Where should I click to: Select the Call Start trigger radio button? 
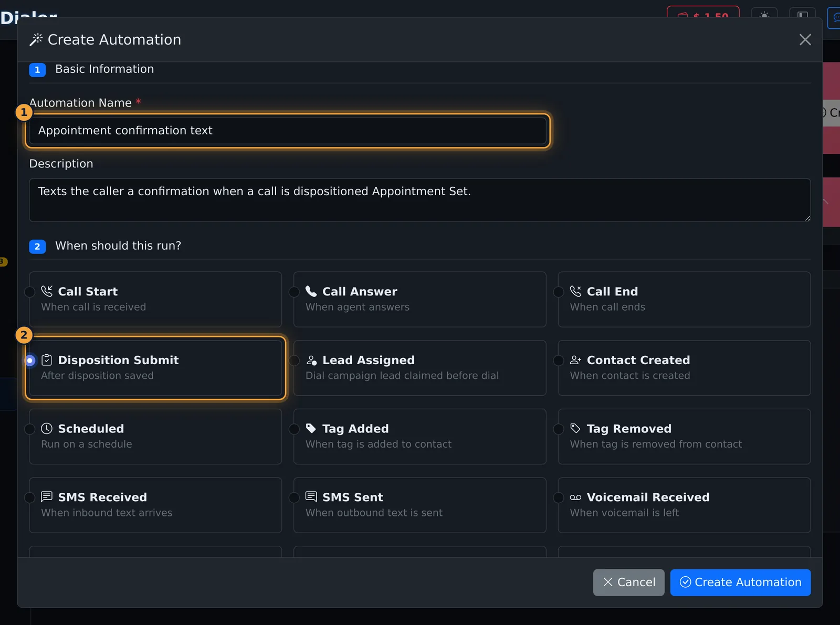pyautogui.click(x=30, y=292)
